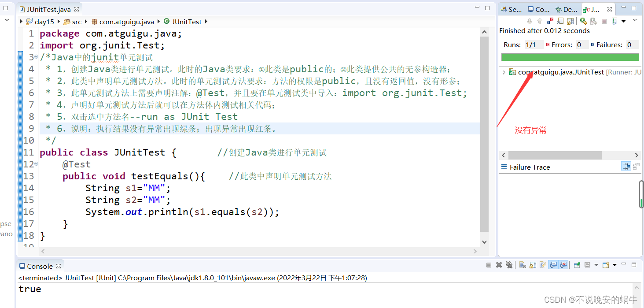Click editor scrollbar down arrow

point(485,241)
